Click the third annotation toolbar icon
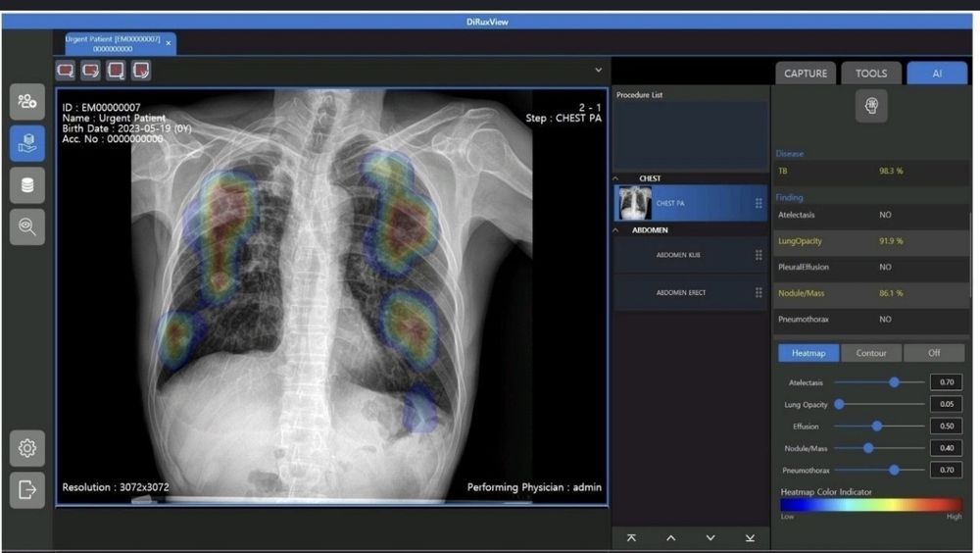Screen dimensions: 980x553 point(116,71)
